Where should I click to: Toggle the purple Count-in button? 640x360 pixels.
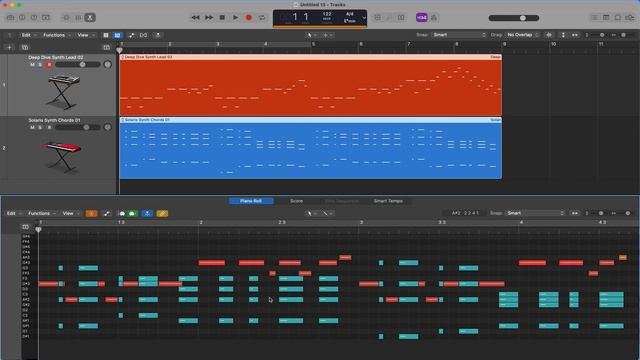tap(422, 18)
